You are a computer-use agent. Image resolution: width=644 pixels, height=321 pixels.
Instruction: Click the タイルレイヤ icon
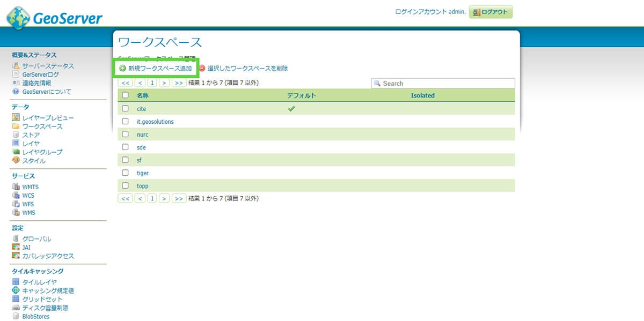[16, 282]
